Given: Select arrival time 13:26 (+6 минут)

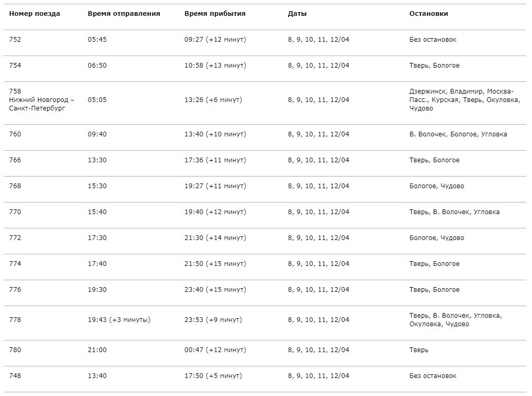Looking at the screenshot, I should tap(213, 100).
